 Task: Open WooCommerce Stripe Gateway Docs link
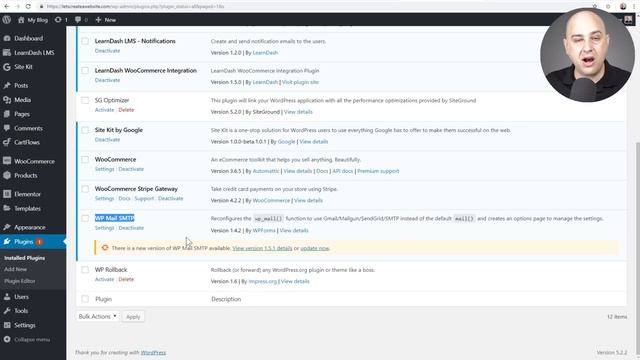click(124, 198)
